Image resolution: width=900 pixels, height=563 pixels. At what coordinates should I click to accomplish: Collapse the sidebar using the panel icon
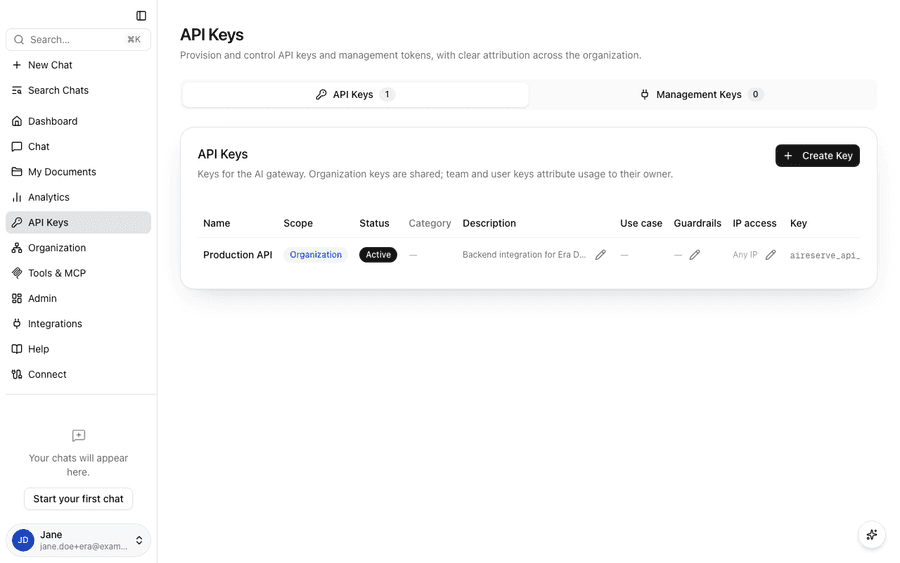(141, 15)
